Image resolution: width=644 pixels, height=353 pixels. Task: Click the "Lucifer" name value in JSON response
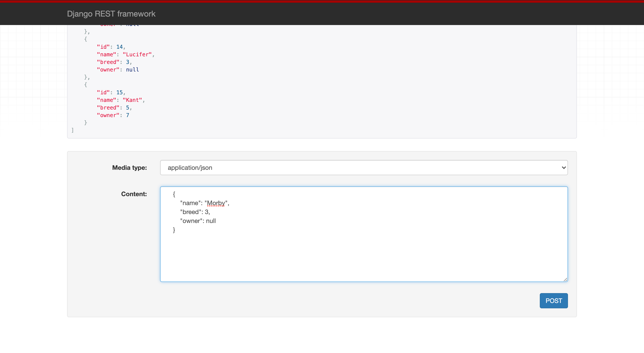tap(137, 55)
